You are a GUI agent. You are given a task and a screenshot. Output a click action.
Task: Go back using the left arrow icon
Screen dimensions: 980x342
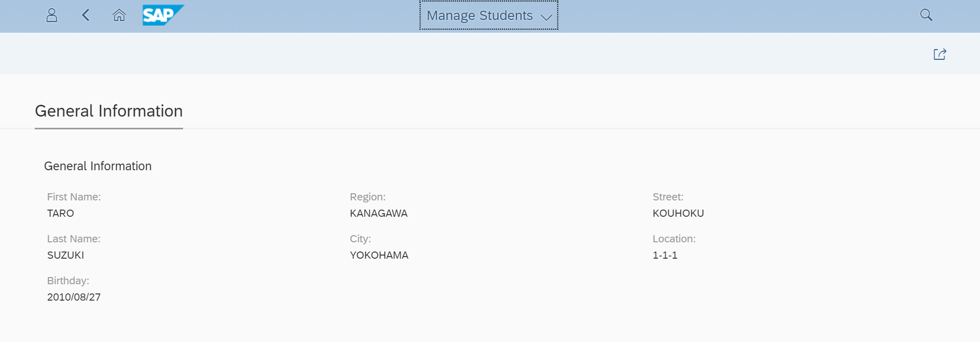coord(86,15)
